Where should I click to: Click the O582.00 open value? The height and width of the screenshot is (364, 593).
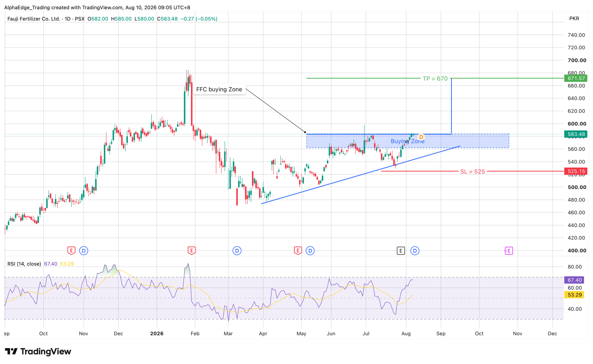tap(98, 19)
